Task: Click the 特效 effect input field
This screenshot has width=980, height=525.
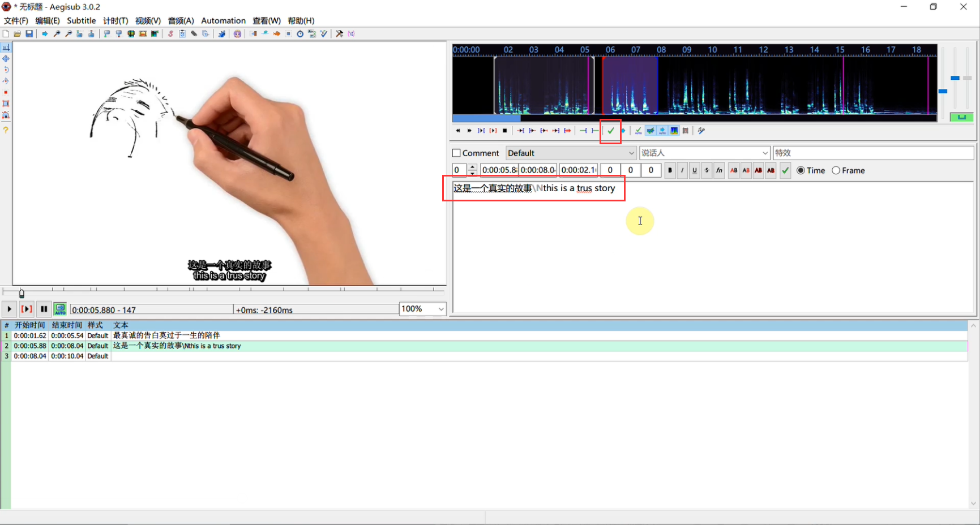Action: [873, 153]
